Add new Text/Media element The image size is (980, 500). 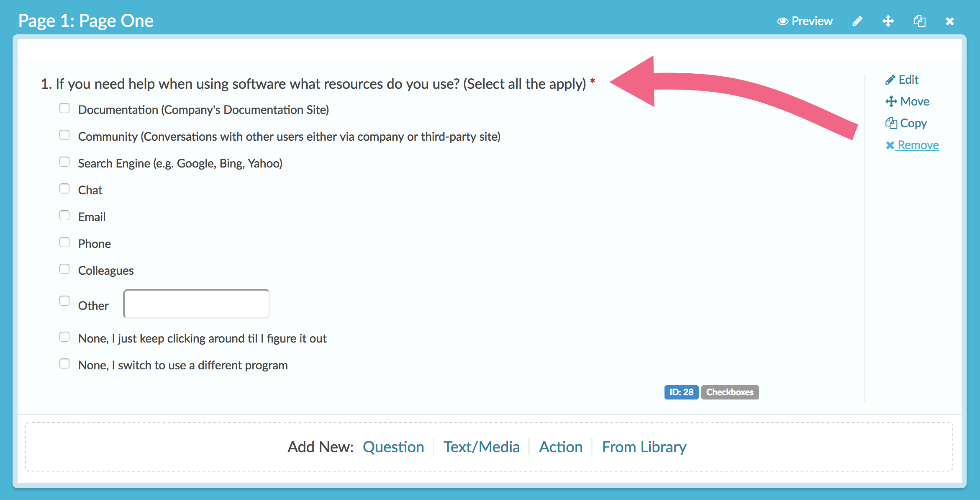click(x=481, y=447)
